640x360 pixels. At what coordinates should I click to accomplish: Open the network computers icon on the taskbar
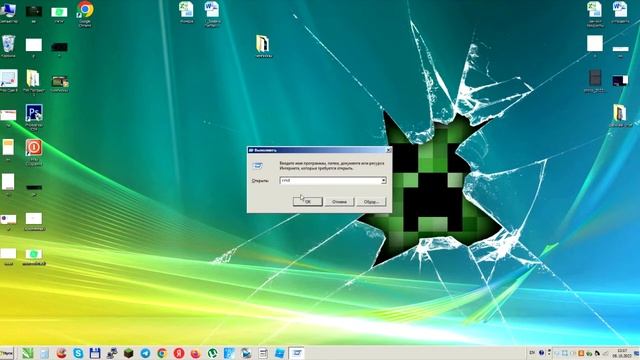tap(112, 353)
